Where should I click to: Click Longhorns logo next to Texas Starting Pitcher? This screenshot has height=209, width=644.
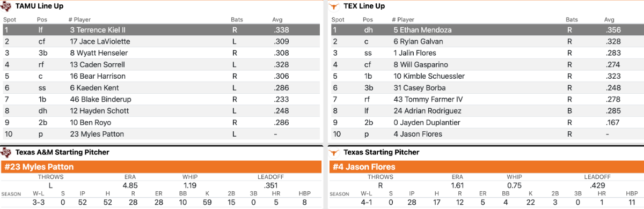click(x=335, y=152)
